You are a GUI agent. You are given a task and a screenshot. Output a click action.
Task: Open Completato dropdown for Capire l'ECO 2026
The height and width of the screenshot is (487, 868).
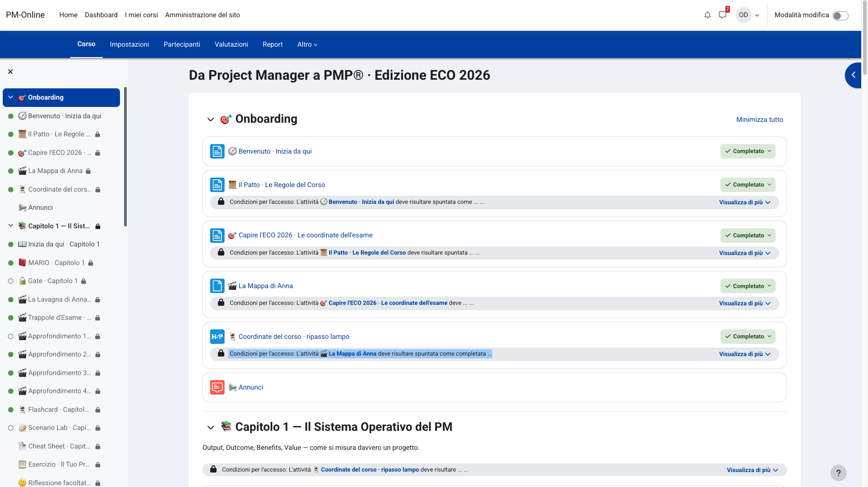748,236
